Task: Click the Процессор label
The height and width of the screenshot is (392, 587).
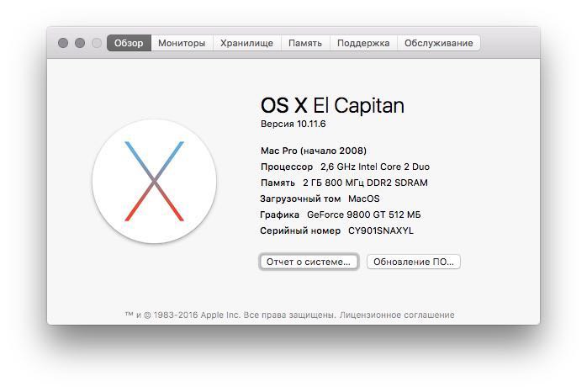Action: [x=287, y=167]
